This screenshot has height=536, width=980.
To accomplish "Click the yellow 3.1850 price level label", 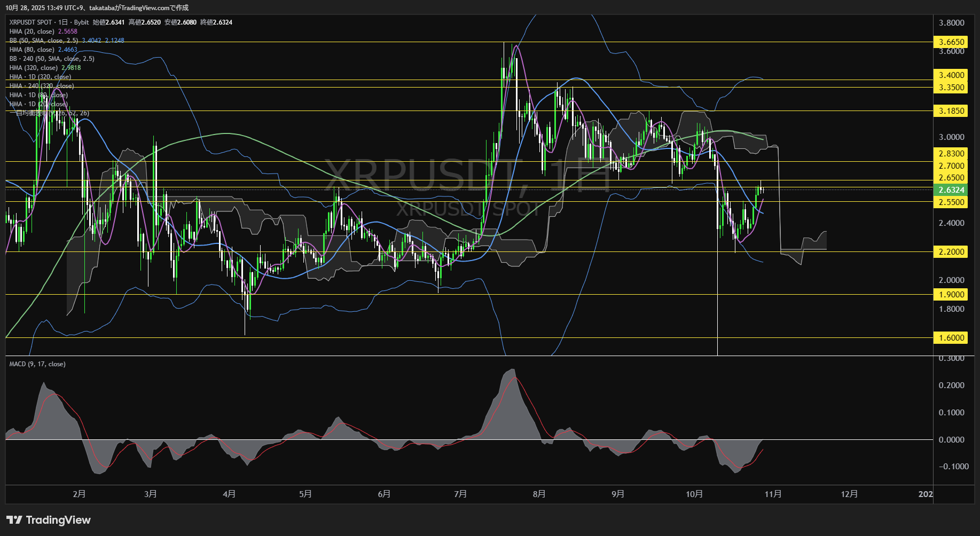I will point(951,111).
